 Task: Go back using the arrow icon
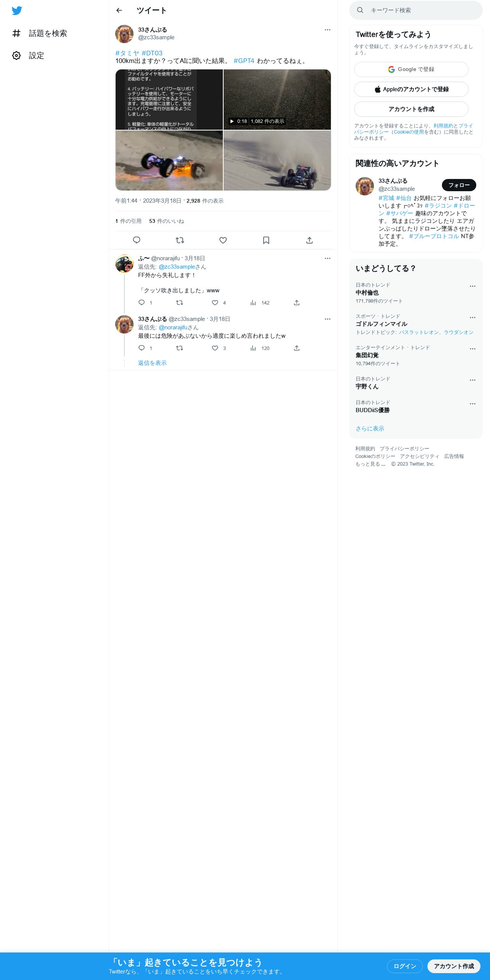point(119,10)
